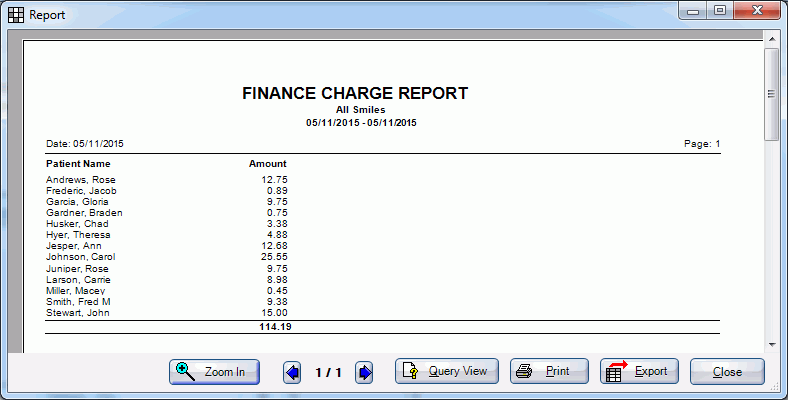Click the Page: 1 label
Image resolution: width=788 pixels, height=400 pixels.
point(702,144)
